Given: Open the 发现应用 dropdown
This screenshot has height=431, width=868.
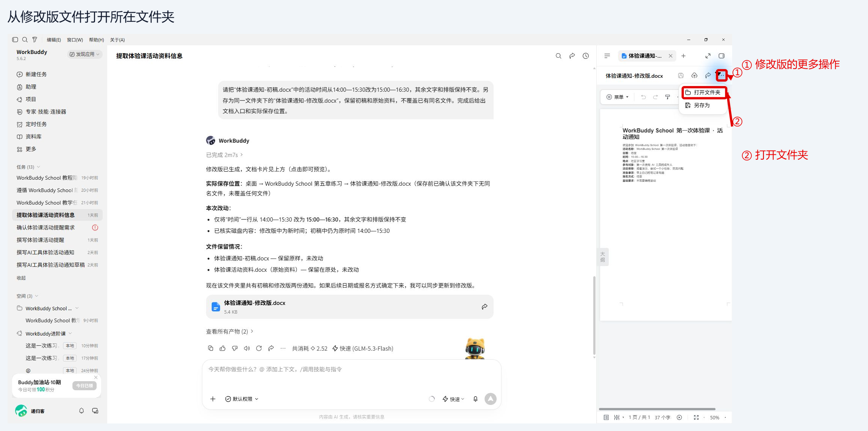Looking at the screenshot, I should click(85, 54).
